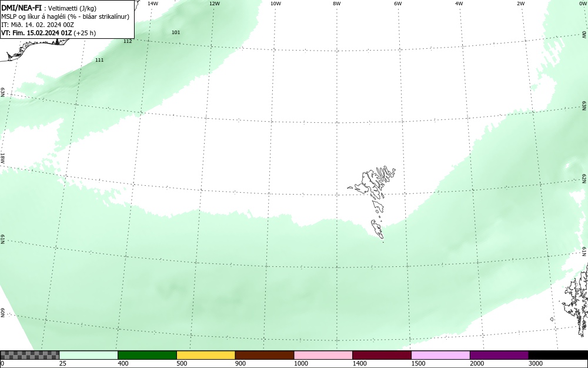
Task: Choose the purple 2000–3000 legend swatch
Action: click(x=499, y=355)
